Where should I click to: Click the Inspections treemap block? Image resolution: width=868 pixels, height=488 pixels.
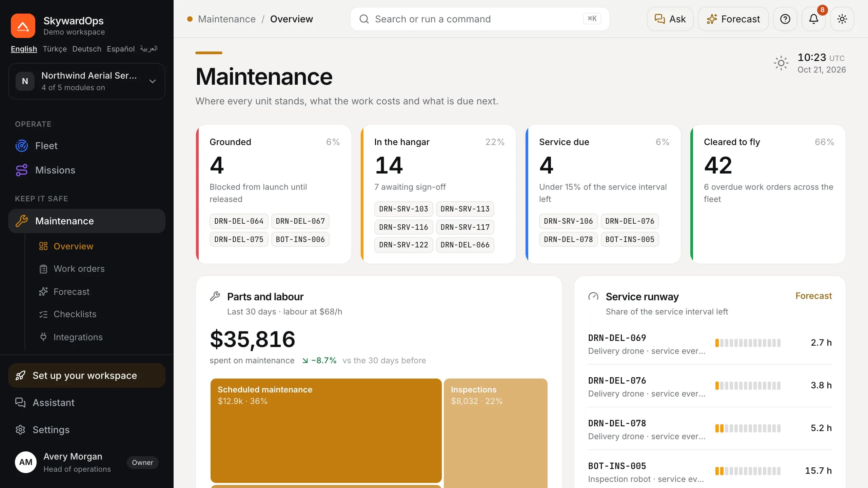pyautogui.click(x=496, y=433)
